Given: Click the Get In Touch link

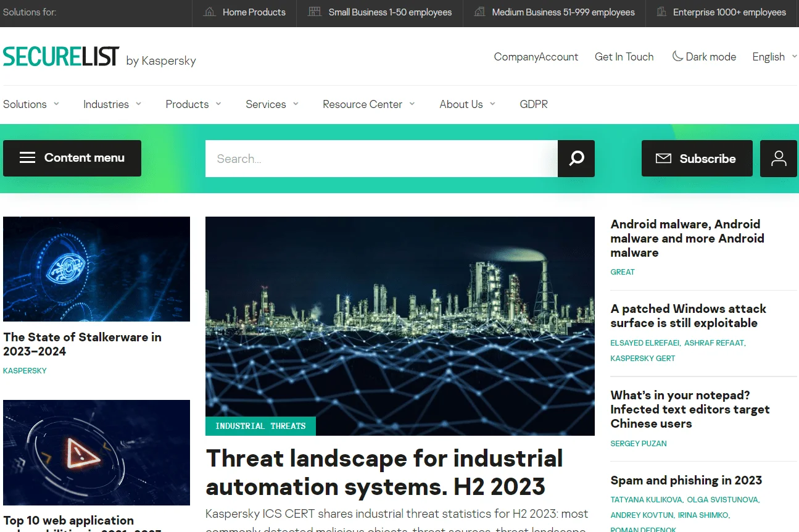Looking at the screenshot, I should (624, 57).
